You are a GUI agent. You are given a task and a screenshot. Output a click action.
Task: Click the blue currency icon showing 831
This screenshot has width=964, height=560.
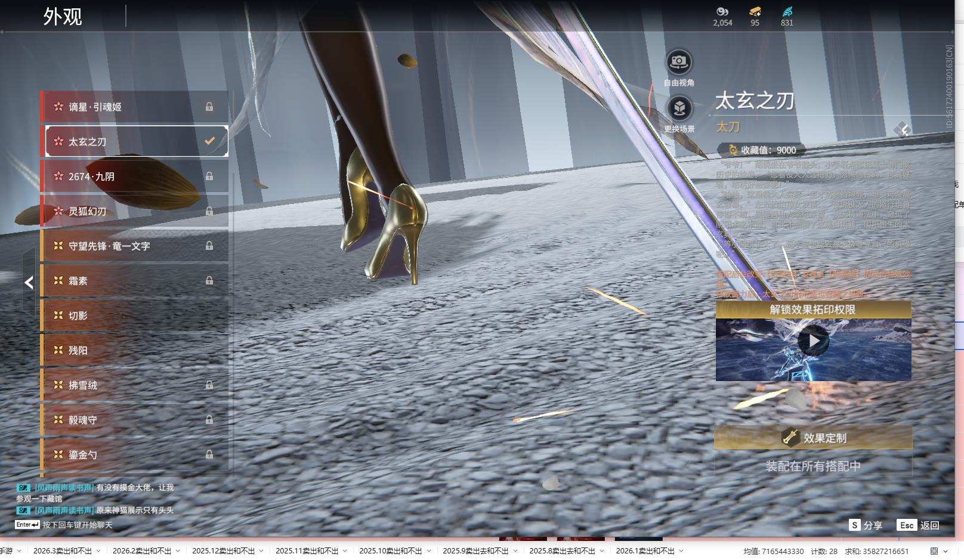pyautogui.click(x=787, y=11)
